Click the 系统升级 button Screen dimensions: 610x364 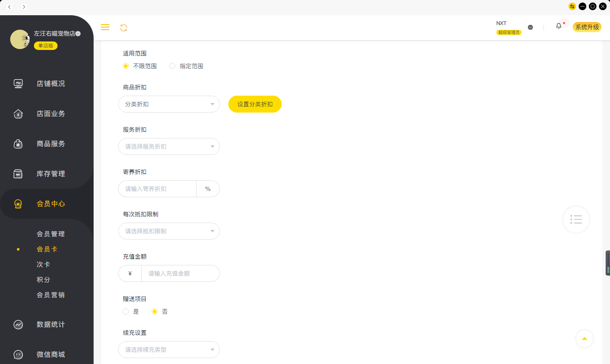pyautogui.click(x=587, y=27)
